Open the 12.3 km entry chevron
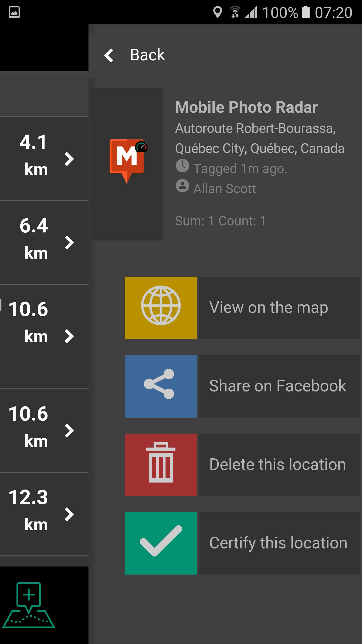This screenshot has width=362, height=644. click(x=69, y=514)
